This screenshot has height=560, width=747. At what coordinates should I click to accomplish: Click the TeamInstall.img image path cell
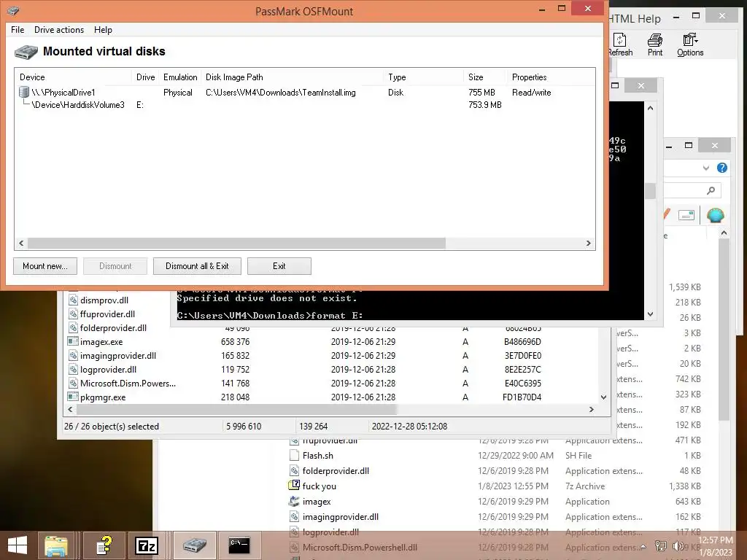[281, 93]
